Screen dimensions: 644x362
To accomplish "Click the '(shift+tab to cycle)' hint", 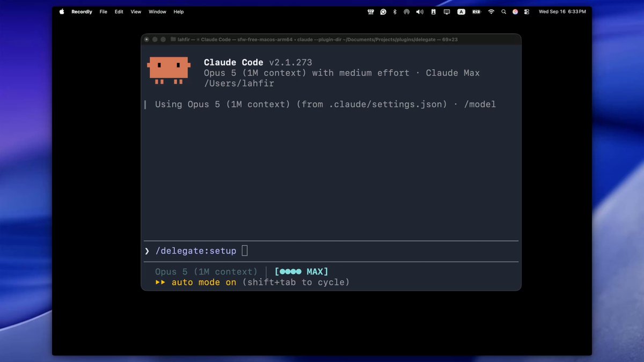I will [x=296, y=282].
